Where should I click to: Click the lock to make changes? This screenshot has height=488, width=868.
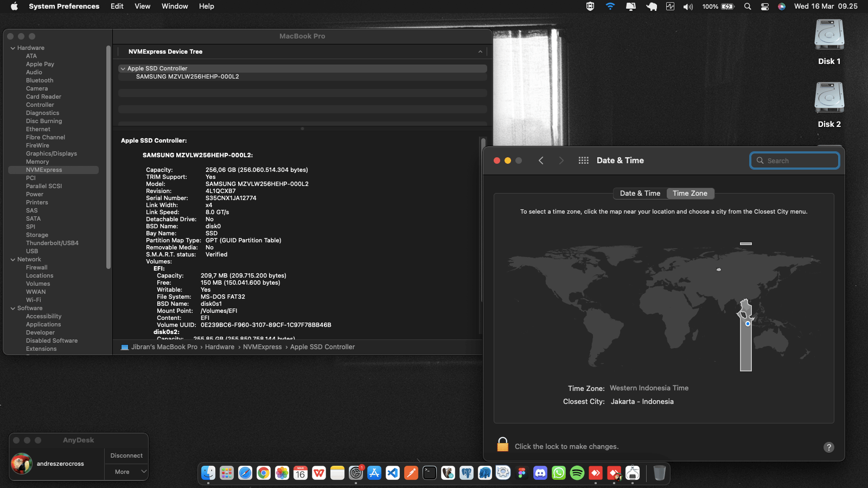pos(502,445)
